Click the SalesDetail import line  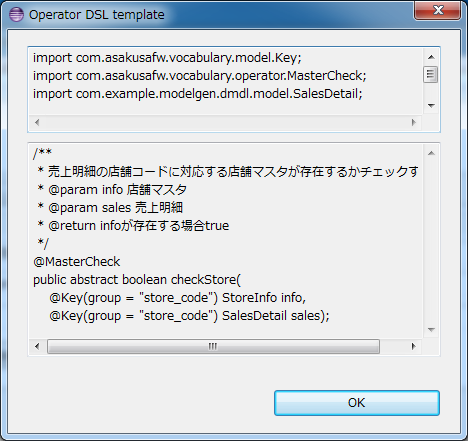[198, 94]
